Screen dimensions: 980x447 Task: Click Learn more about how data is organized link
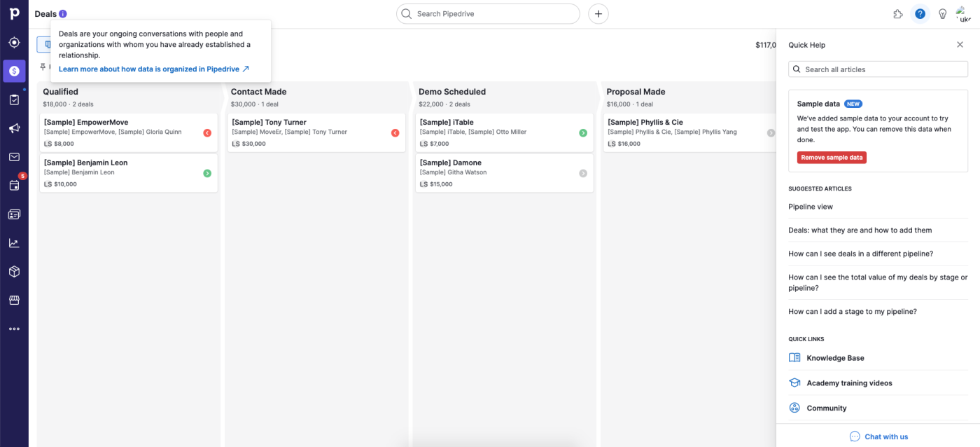point(154,69)
